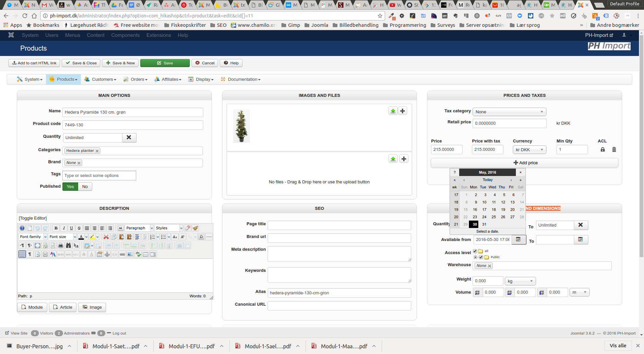Screen dimensions: 644x354
Task: Set Published to No
Action: point(85,187)
